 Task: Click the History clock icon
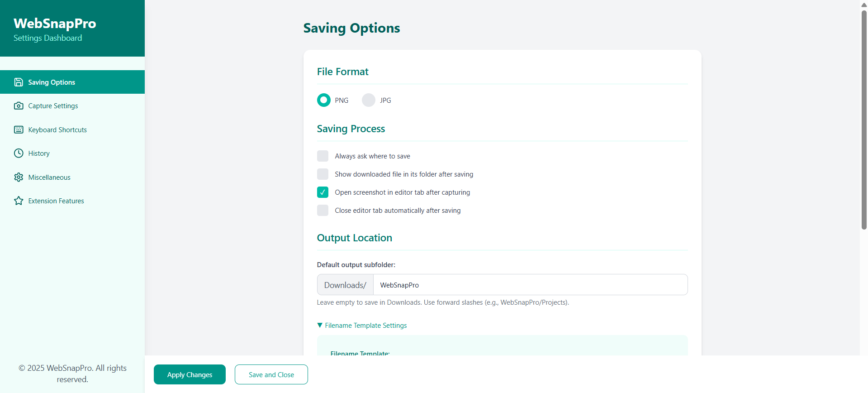pos(19,153)
